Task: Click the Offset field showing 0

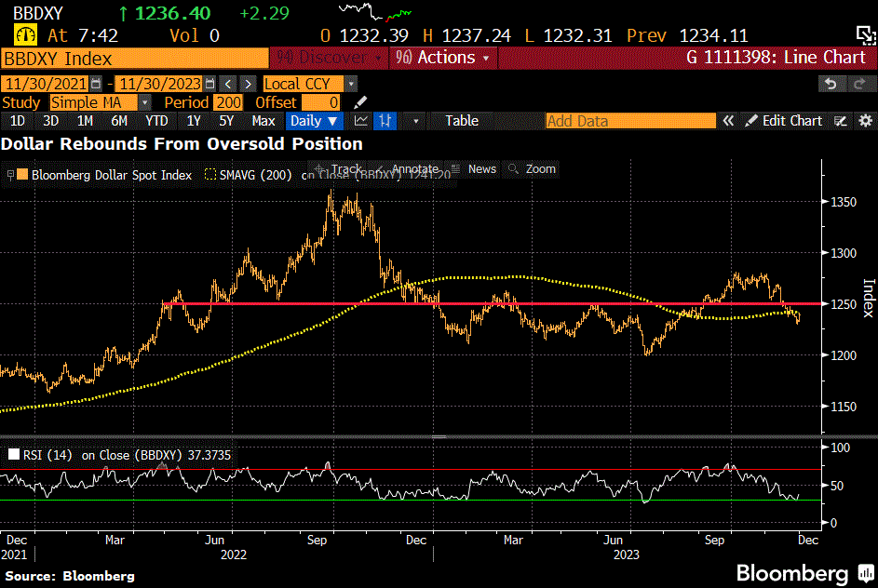Action: [320, 102]
